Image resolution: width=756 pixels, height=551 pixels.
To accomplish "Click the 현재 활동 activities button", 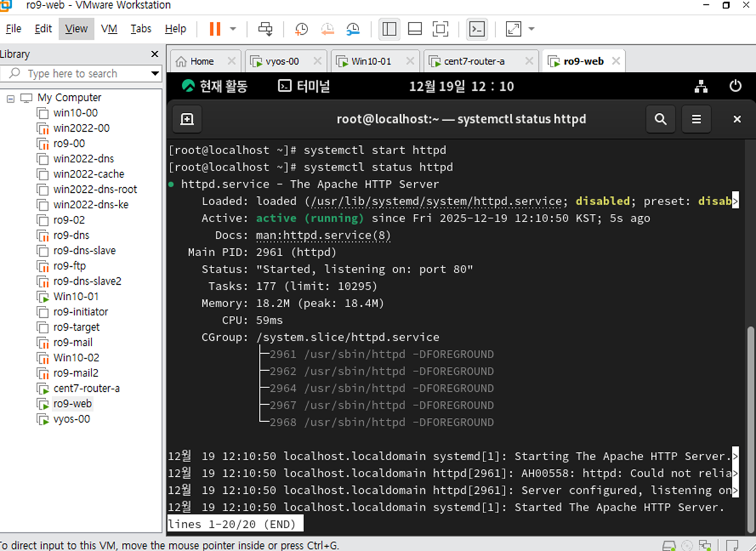I will 215,86.
